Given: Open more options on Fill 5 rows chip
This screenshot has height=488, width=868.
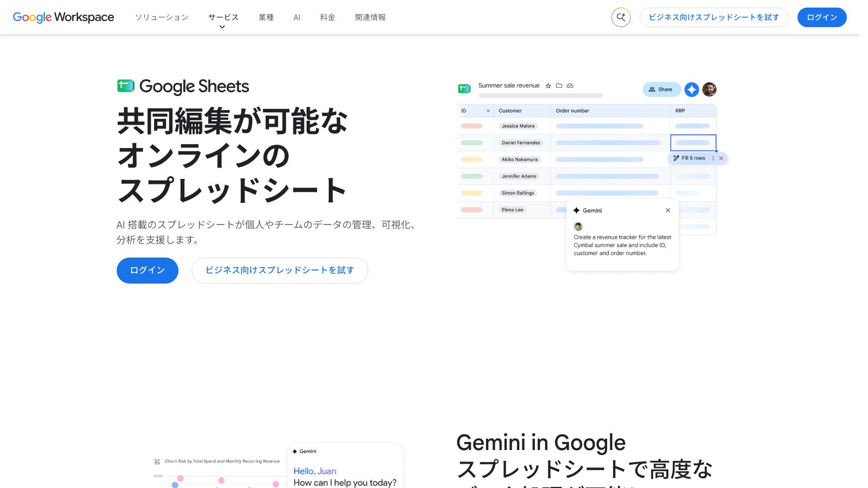Looking at the screenshot, I should [x=713, y=158].
